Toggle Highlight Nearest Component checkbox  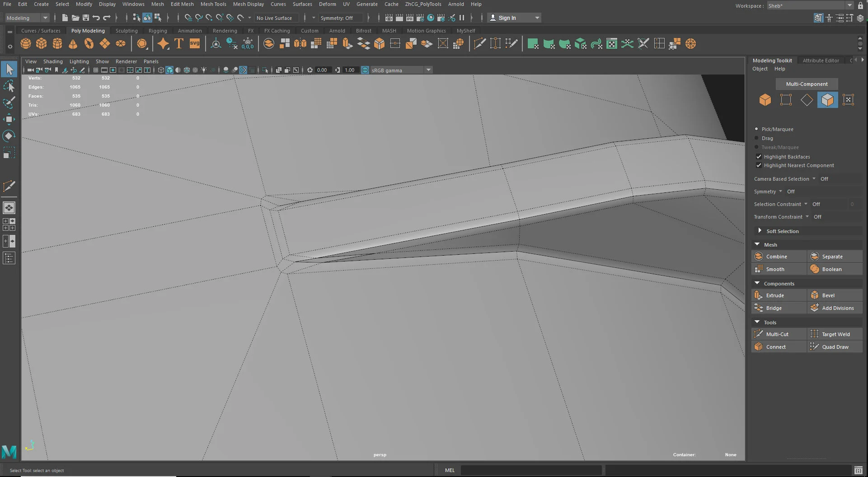759,165
